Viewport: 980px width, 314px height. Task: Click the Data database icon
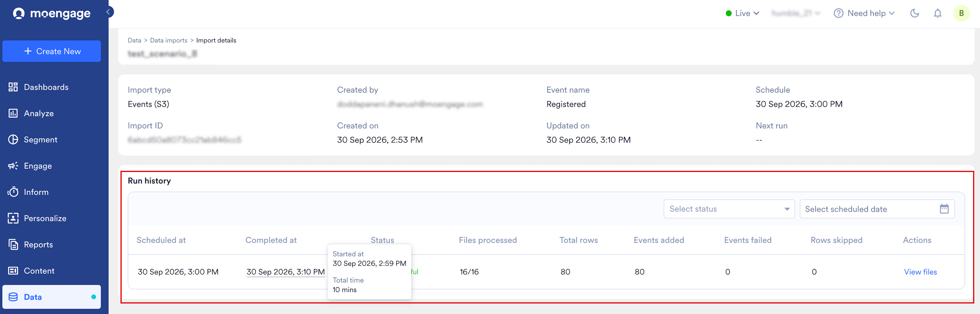(x=13, y=297)
